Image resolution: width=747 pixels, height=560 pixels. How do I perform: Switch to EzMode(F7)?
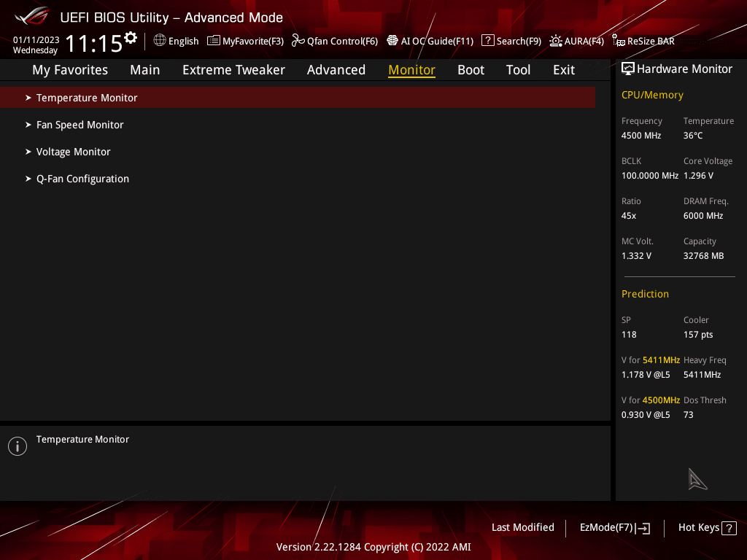point(606,528)
